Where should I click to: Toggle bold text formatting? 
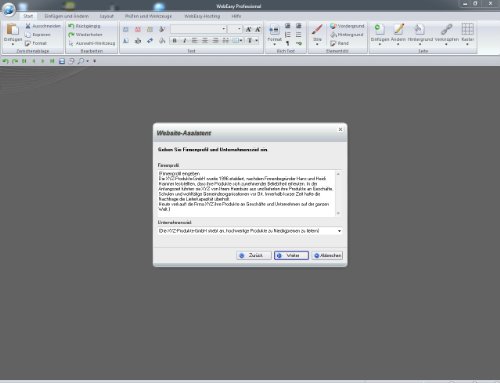174,41
